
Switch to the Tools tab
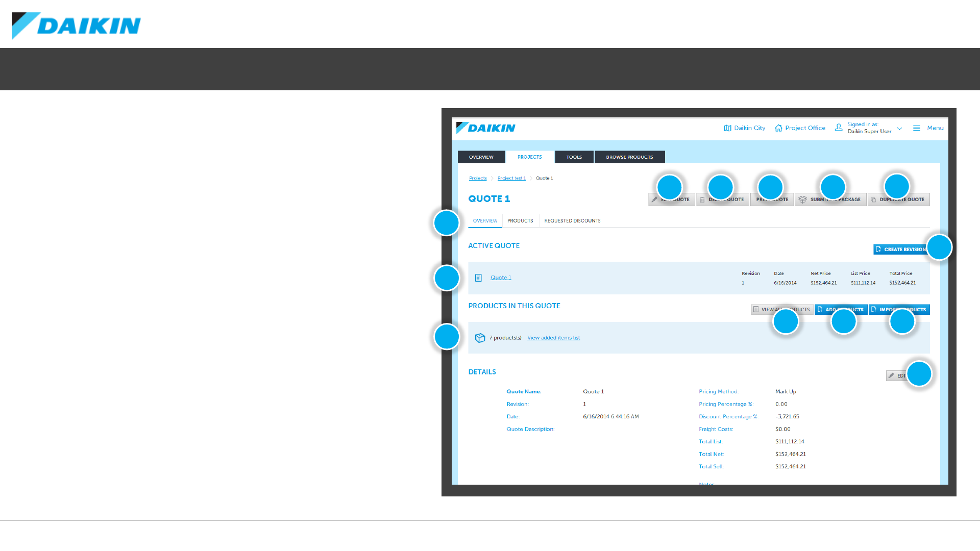click(574, 157)
